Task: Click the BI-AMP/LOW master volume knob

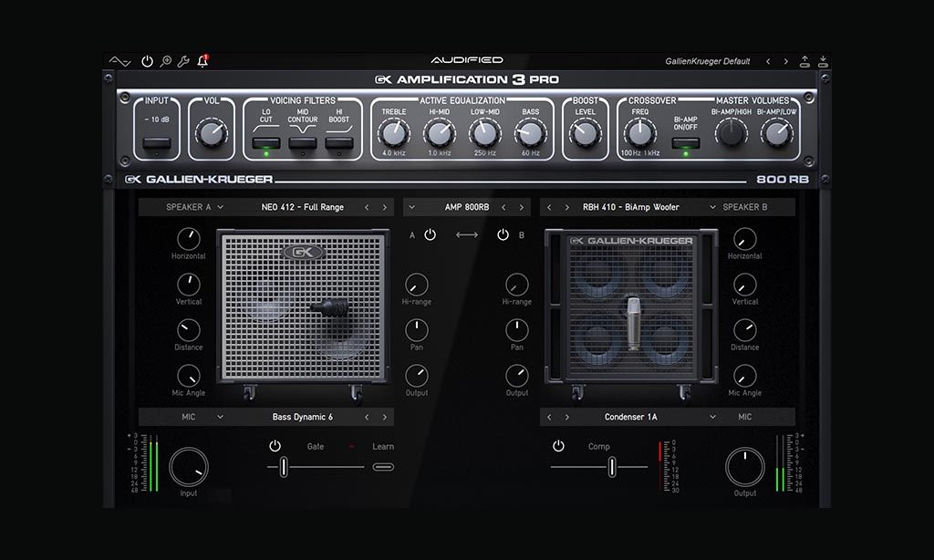Action: [x=777, y=132]
